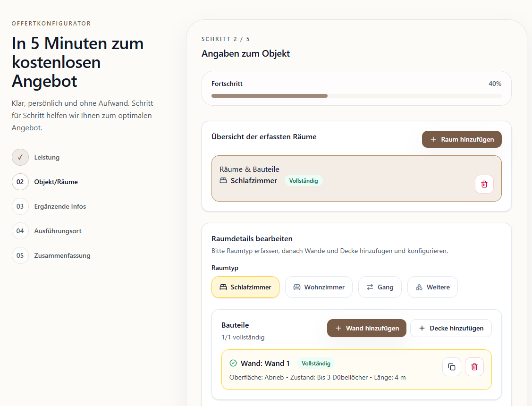Click the Übersicht der erfassten Räume heading
The width and height of the screenshot is (532, 406).
[x=264, y=137]
